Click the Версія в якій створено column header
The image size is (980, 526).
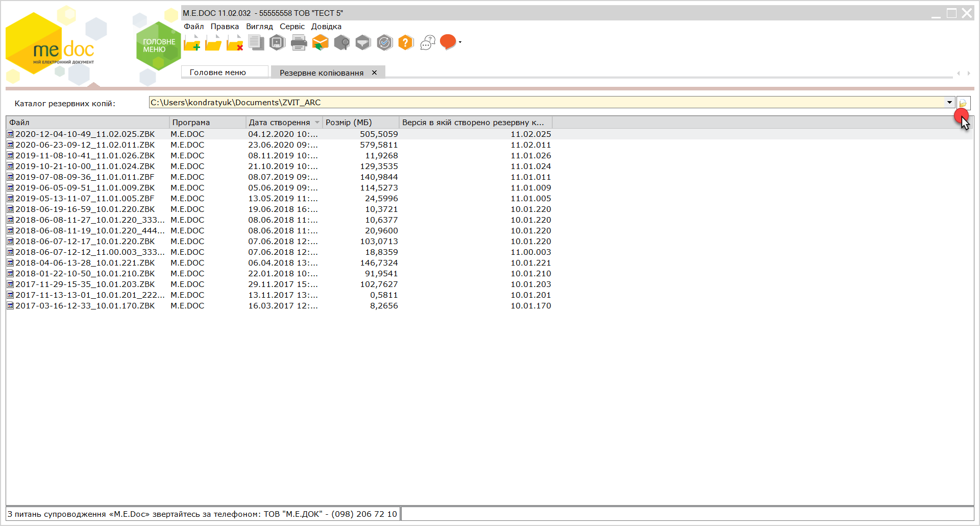click(475, 123)
